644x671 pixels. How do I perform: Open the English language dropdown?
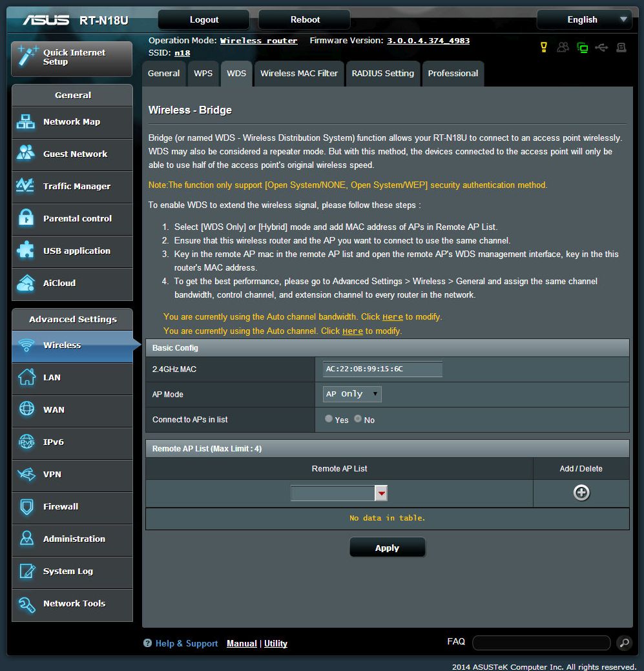(x=584, y=19)
